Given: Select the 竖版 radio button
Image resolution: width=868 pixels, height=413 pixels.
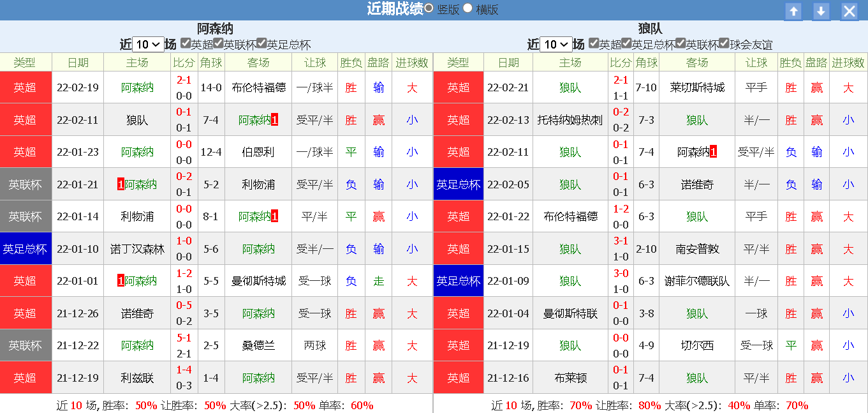Looking at the screenshot, I should 429,8.
